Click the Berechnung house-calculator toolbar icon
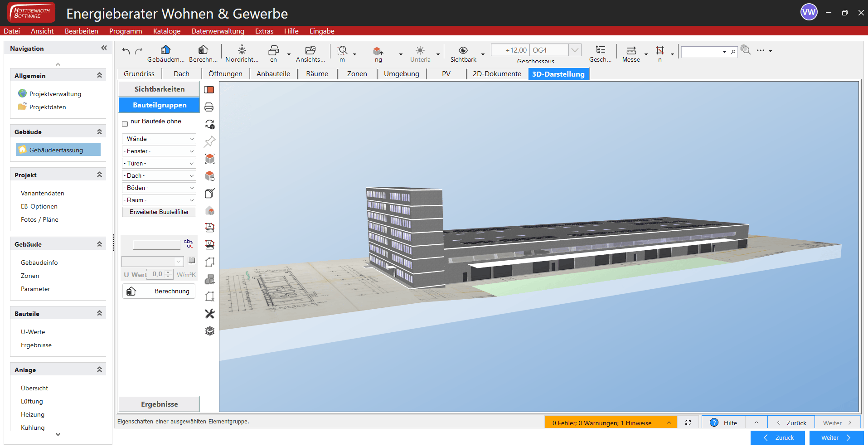The image size is (868, 447). point(203,50)
